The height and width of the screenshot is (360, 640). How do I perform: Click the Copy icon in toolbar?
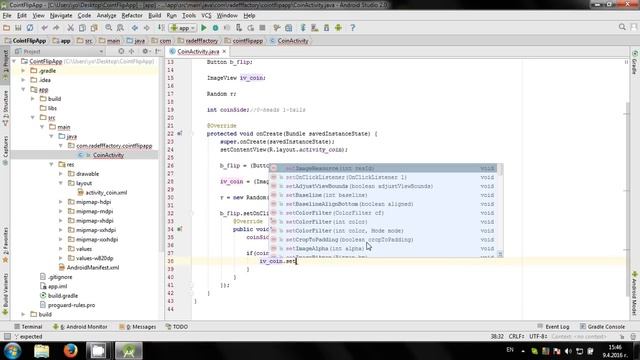[x=82, y=28]
